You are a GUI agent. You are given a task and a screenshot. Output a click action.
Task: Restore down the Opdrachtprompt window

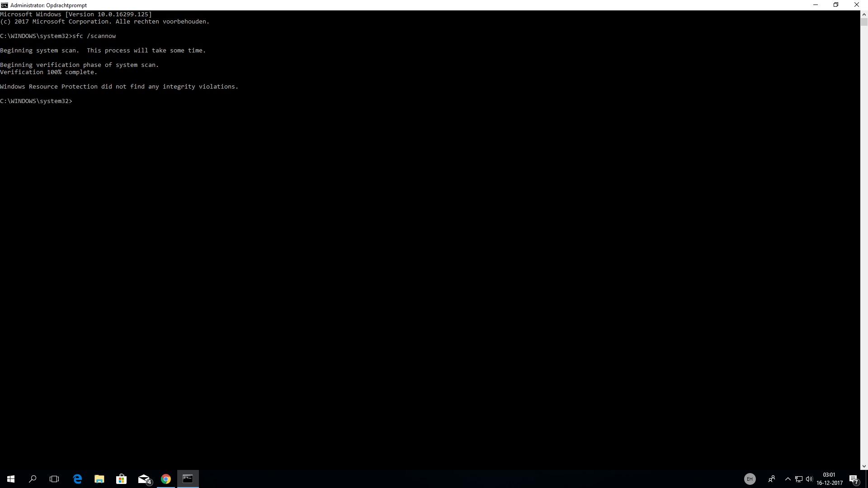coord(836,5)
